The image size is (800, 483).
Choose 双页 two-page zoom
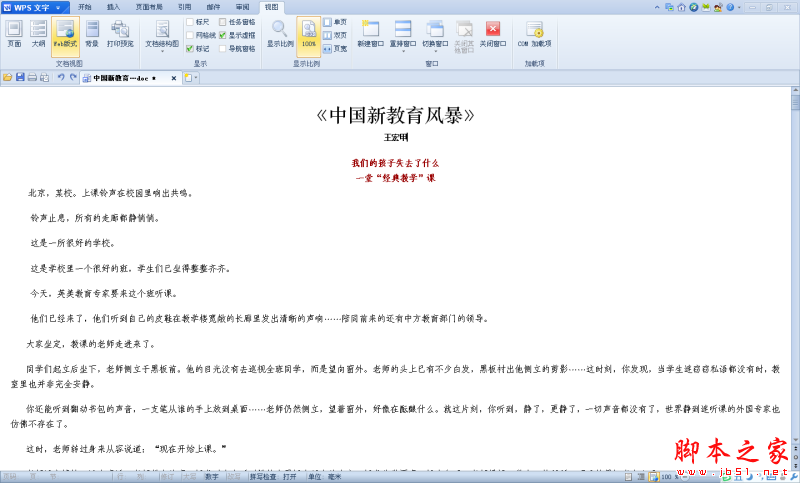pos(335,35)
